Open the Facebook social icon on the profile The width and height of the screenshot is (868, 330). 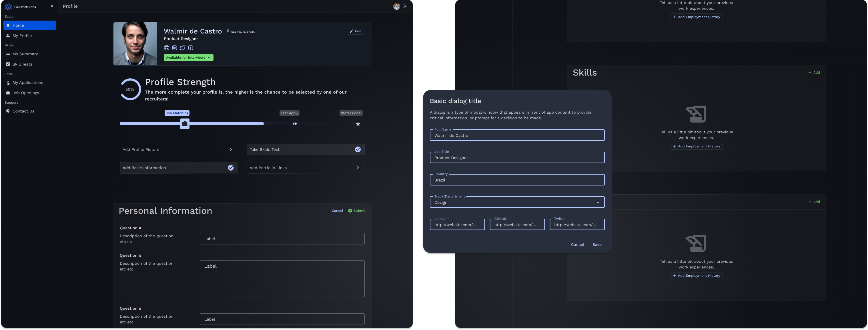pos(191,48)
